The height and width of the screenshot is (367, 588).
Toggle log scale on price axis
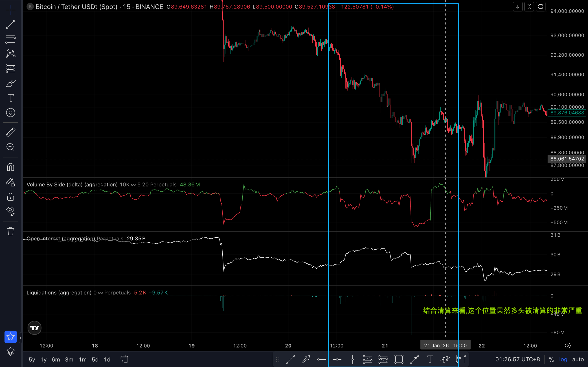(x=563, y=359)
